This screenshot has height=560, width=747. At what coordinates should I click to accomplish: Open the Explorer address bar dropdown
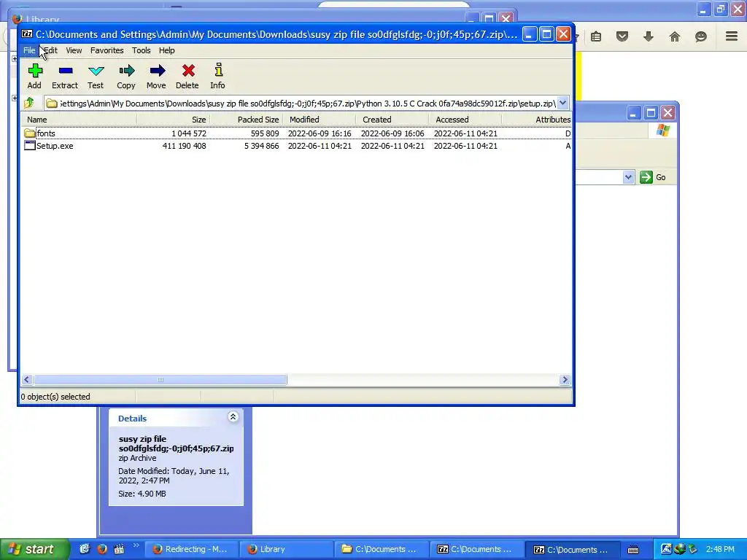(x=628, y=177)
